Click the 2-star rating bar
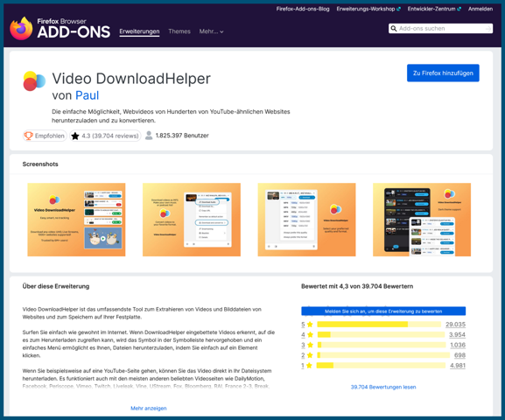505x420 pixels. pos(383,355)
